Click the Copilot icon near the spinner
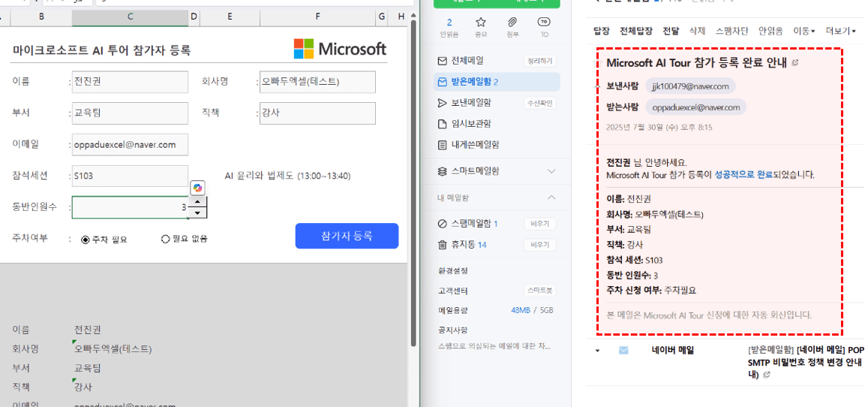Screen dimensions: 868x407 [198, 188]
